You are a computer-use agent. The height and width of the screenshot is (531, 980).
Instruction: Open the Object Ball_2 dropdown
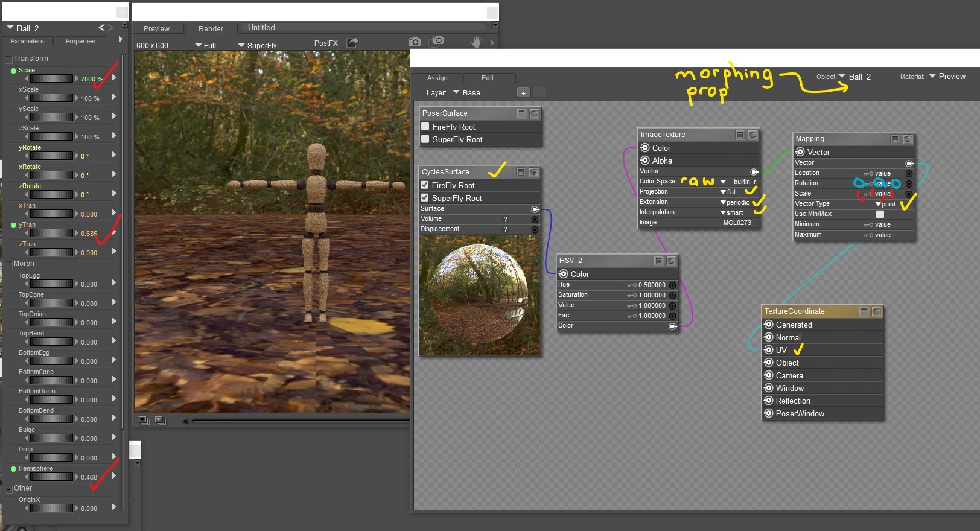tap(854, 77)
